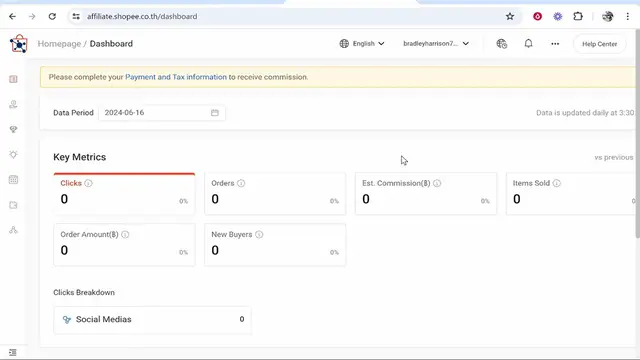Open site information icon in address bar
The image size is (640, 360).
tap(76, 16)
